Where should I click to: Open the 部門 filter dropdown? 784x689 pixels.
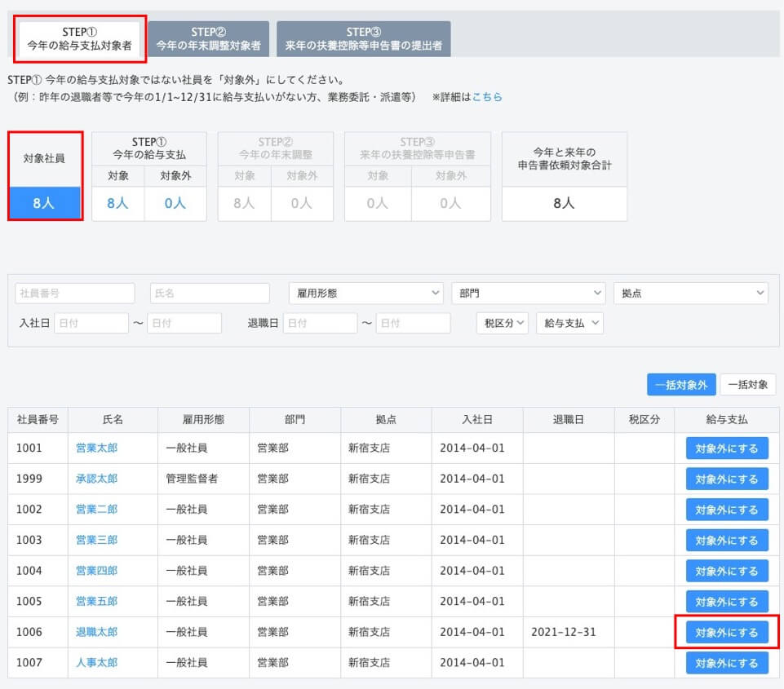528,294
